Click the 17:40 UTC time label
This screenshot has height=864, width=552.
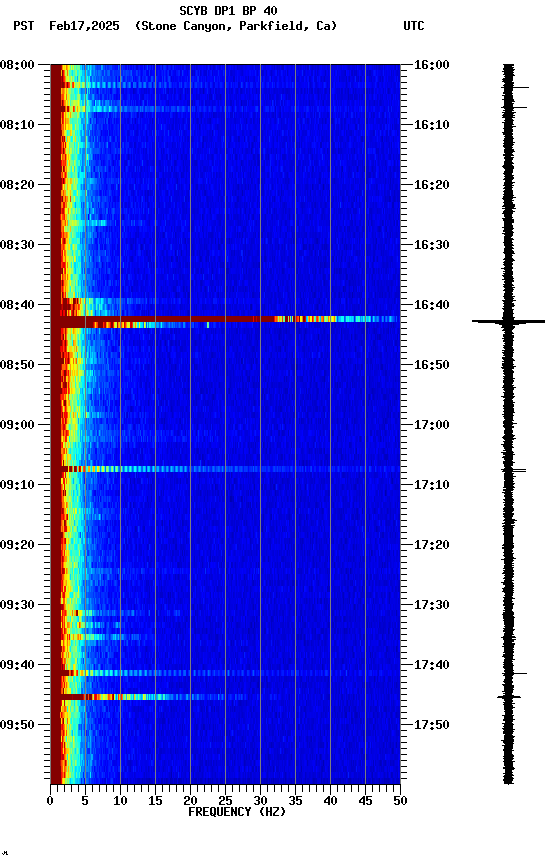point(432,665)
